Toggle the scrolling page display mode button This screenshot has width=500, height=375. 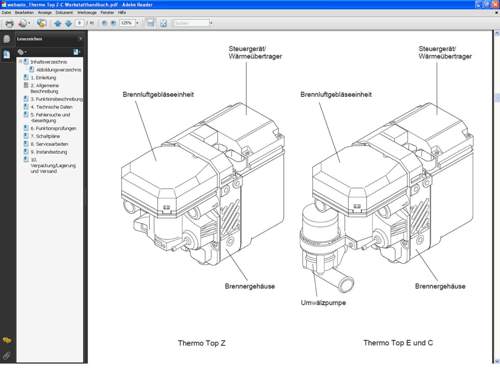[x=151, y=23]
